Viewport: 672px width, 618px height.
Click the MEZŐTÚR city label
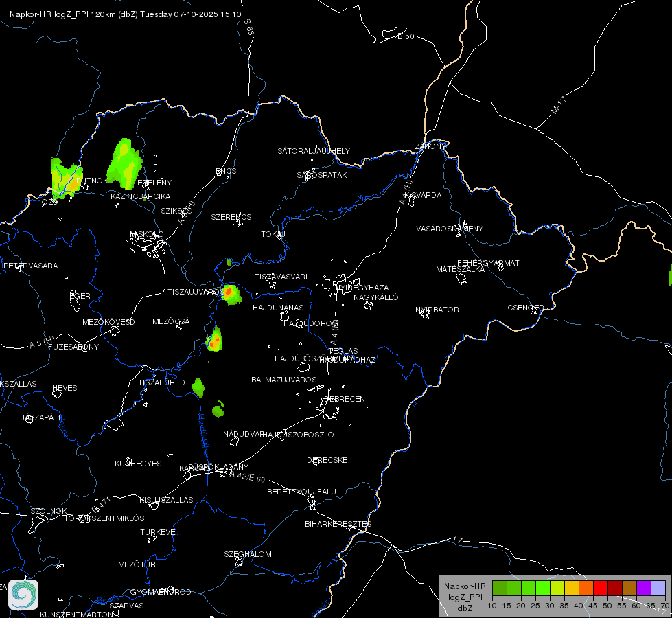(x=137, y=564)
